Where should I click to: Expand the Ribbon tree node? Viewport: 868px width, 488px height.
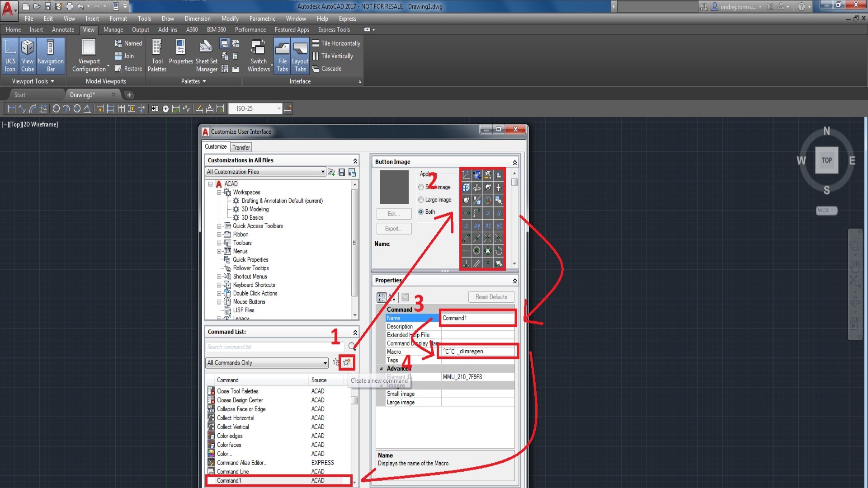click(x=219, y=235)
